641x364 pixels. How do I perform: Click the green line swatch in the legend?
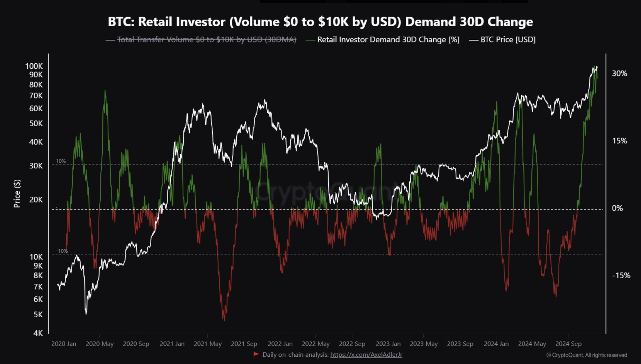coord(310,40)
